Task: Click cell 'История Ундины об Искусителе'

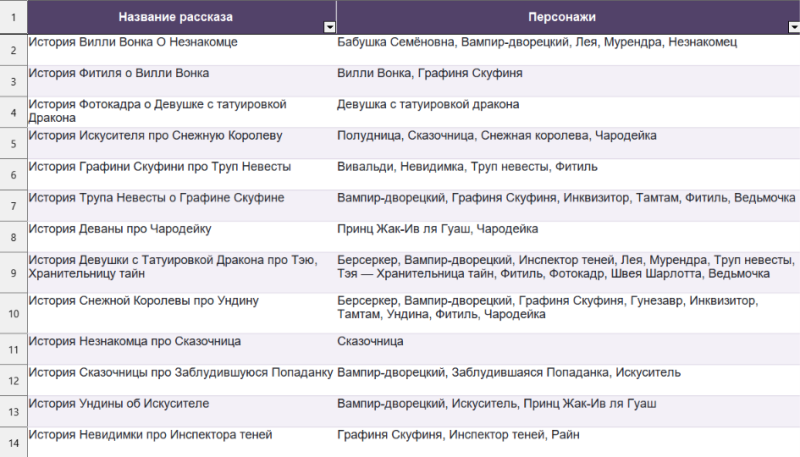Action: click(182, 412)
